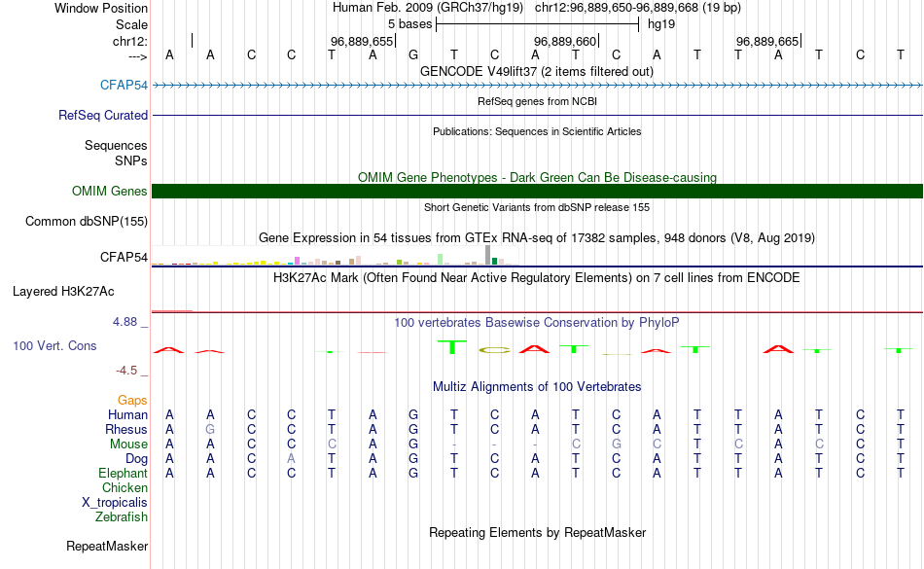Select the Elephant species row label
This screenshot has height=569, width=924.
coord(123,473)
